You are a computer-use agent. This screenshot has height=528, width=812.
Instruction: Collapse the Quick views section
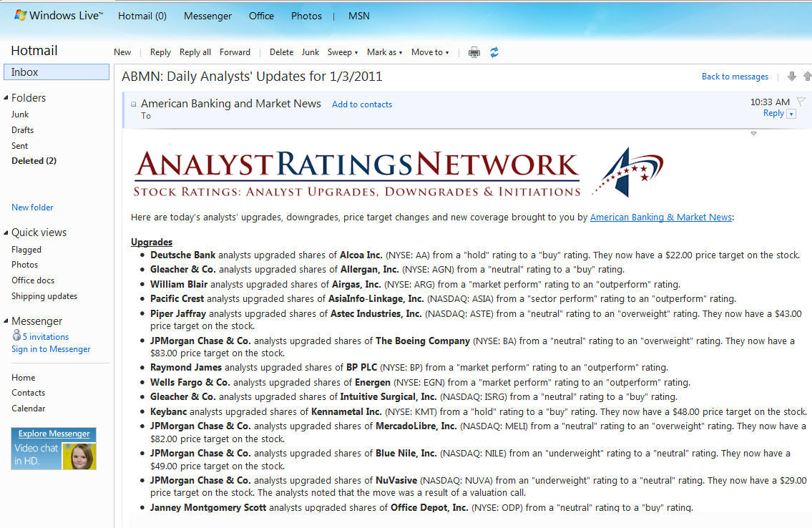tap(6, 233)
